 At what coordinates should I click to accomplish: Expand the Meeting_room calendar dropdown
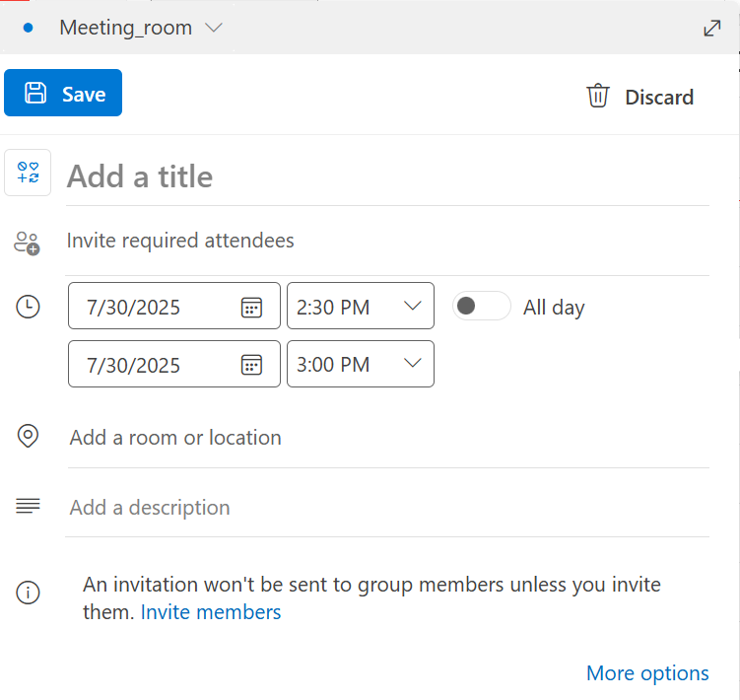213,28
